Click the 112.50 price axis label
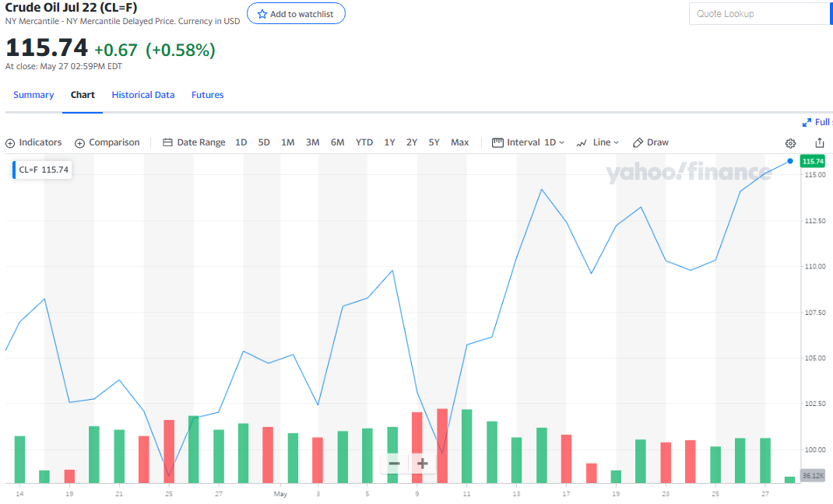Viewport: 833px width, 504px height. 815,221
